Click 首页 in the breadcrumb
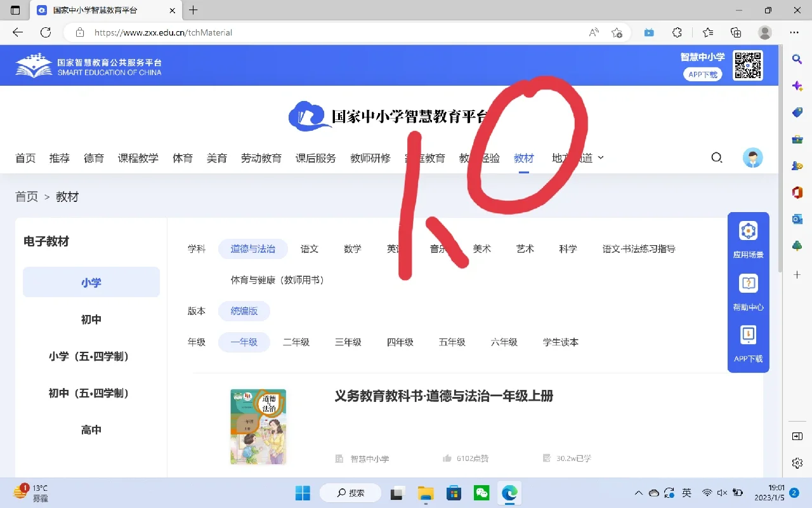The image size is (812, 508). click(x=27, y=197)
